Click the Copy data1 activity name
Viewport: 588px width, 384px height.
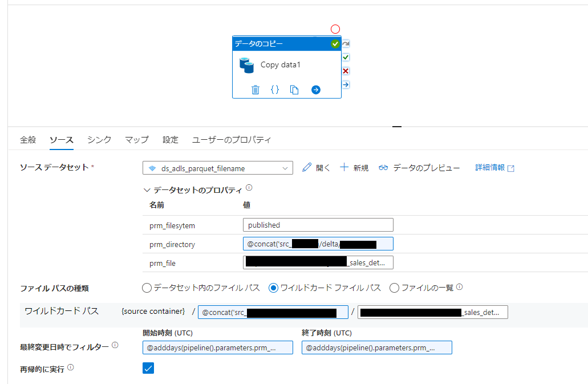(x=281, y=65)
